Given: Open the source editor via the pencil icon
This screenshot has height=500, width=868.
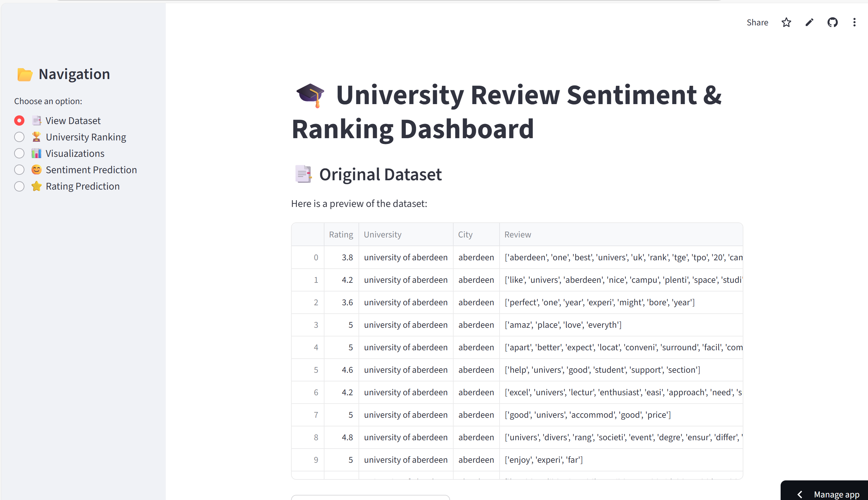Looking at the screenshot, I should tap(809, 22).
